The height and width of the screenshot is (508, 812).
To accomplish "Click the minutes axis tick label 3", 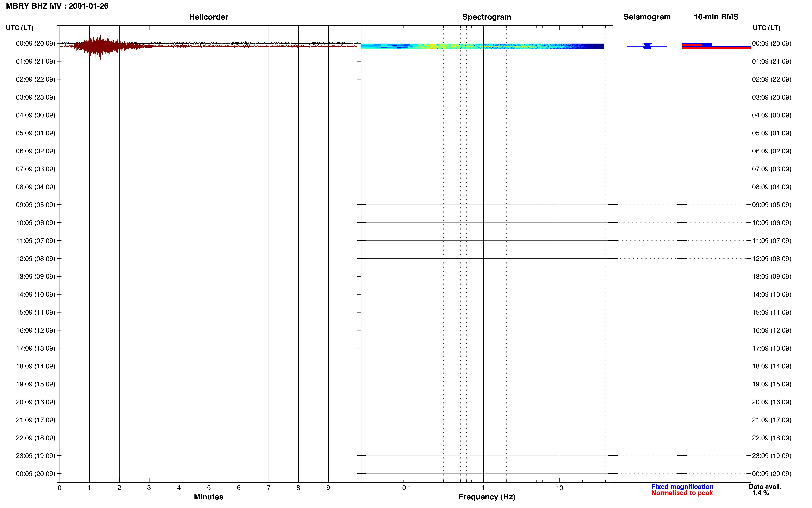I will point(149,488).
